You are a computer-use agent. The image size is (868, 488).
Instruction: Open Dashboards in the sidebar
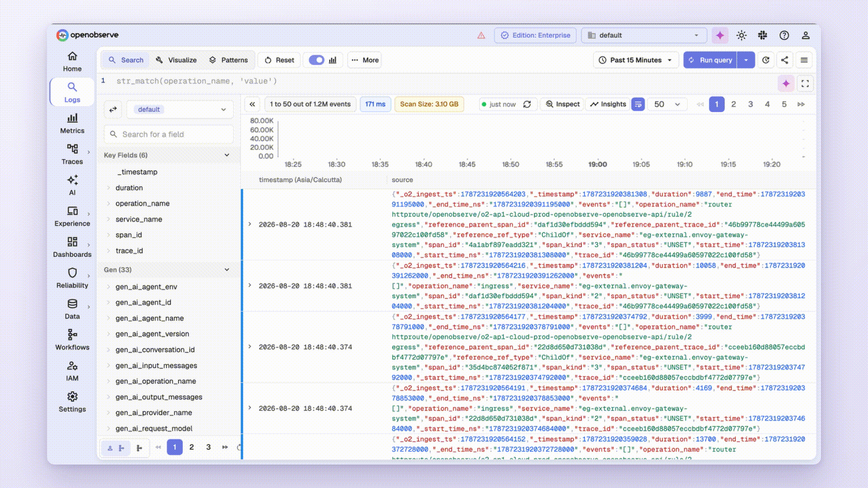pyautogui.click(x=72, y=247)
